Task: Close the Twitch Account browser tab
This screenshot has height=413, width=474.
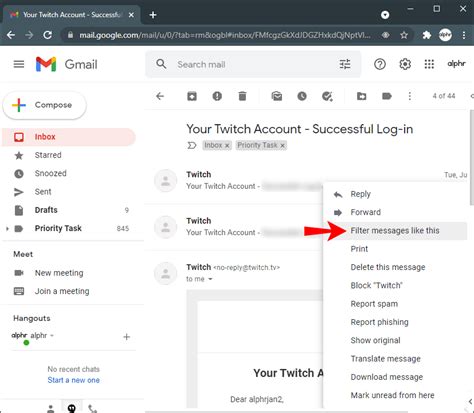Action: pos(131,15)
